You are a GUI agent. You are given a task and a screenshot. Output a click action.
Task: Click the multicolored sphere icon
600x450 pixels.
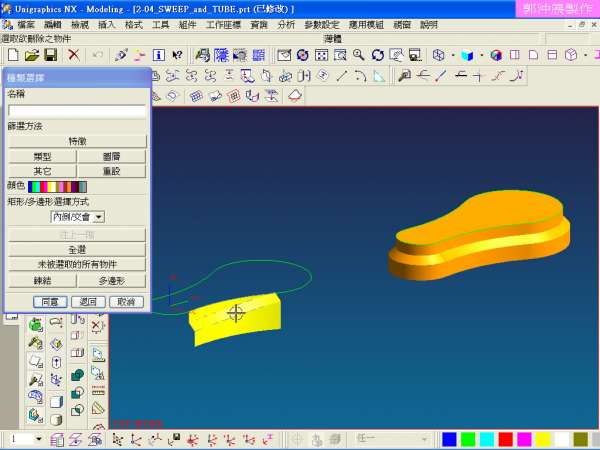496,55
